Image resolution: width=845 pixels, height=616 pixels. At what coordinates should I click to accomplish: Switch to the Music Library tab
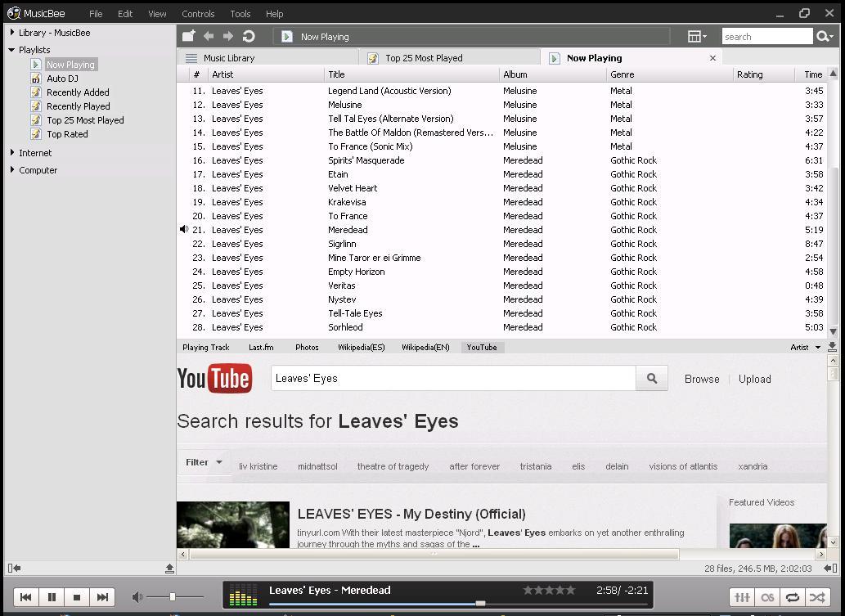tap(267, 57)
